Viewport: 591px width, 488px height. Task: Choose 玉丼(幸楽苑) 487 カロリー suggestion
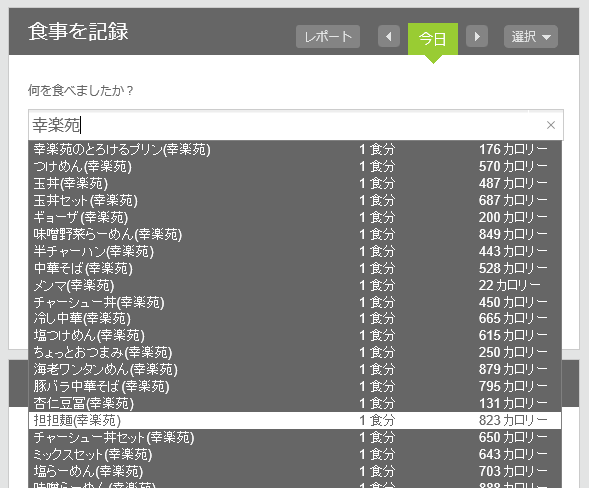point(295,184)
